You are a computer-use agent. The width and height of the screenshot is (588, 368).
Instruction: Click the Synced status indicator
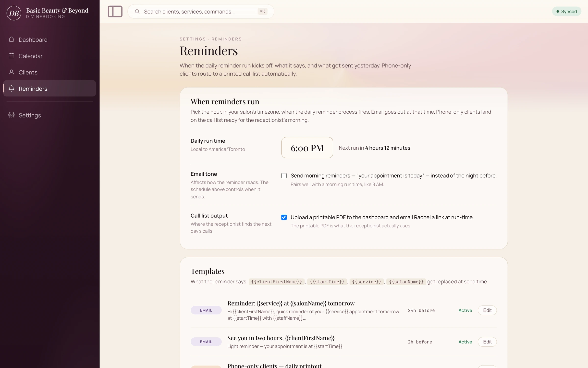(x=566, y=12)
